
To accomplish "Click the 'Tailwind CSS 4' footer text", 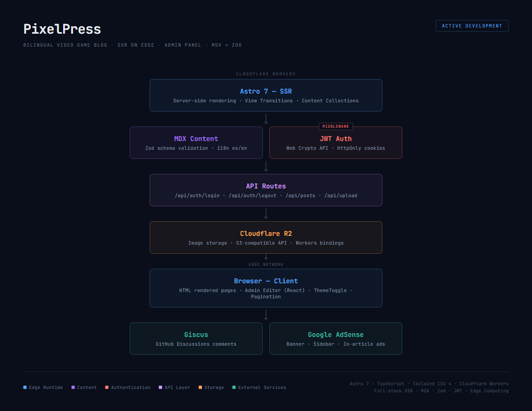I will click(432, 384).
